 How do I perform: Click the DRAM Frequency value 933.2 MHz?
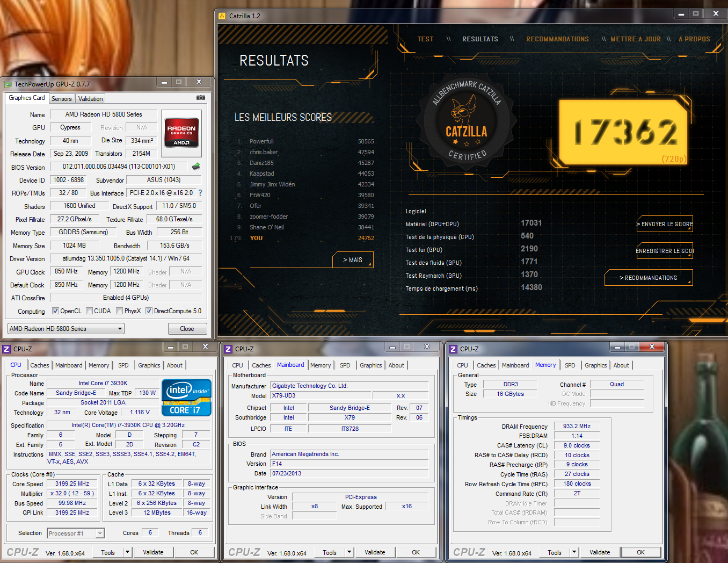[x=577, y=427]
